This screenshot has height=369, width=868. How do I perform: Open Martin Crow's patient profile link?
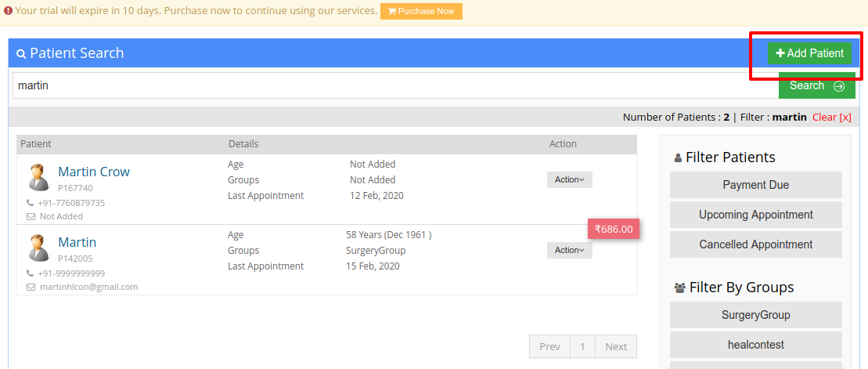[94, 172]
